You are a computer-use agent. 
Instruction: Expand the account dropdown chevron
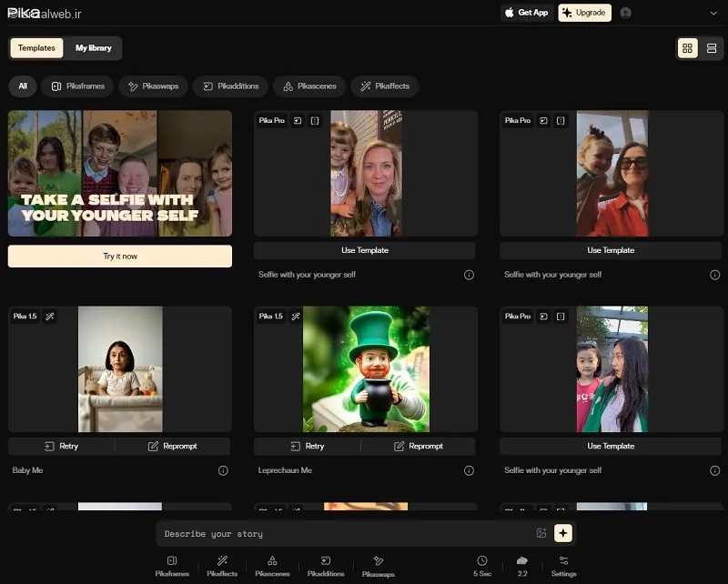pos(713,13)
